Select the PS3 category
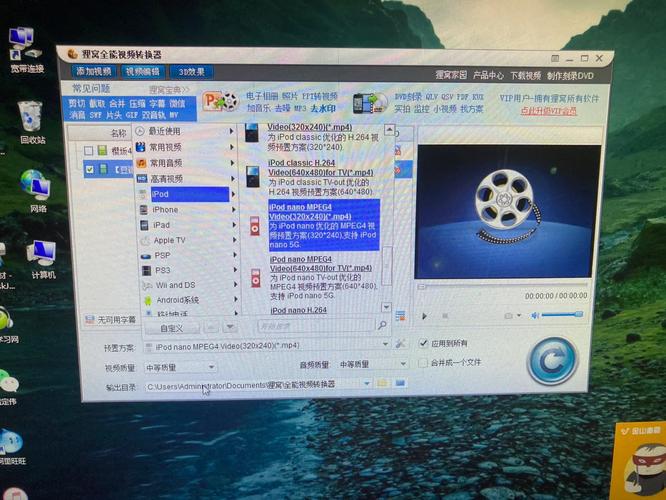 (x=189, y=270)
